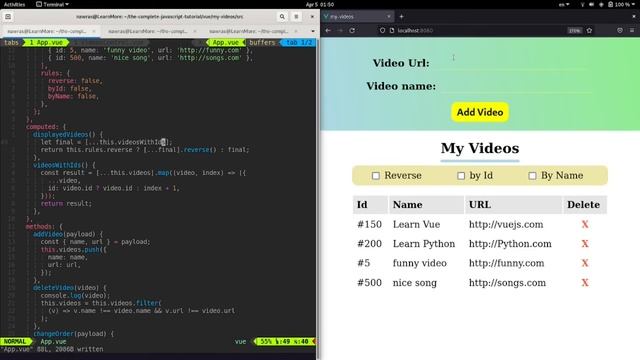Close the my-videos browser tab

pos(389,17)
